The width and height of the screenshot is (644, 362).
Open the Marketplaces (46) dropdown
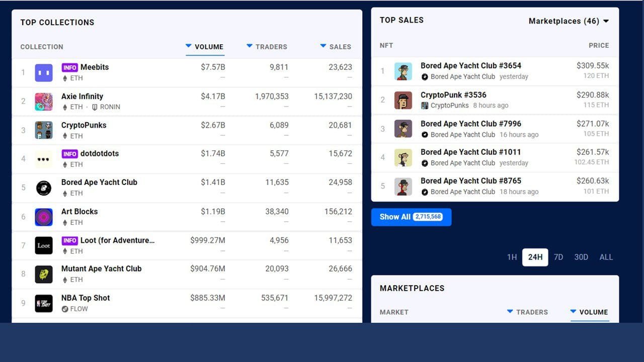coord(569,21)
